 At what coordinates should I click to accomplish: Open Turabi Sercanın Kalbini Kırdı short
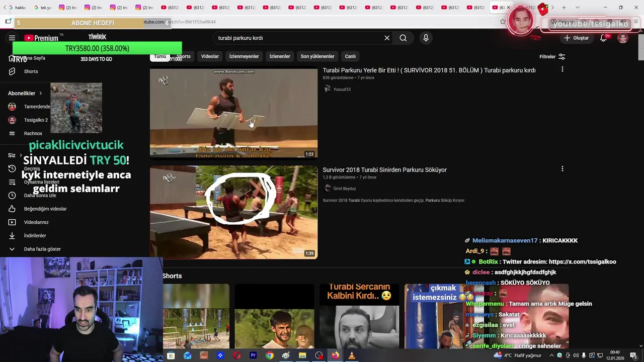359,316
